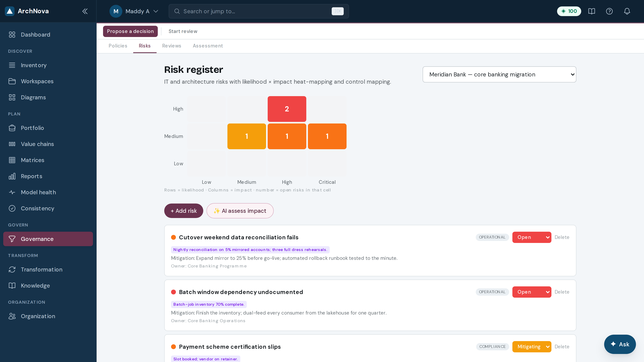This screenshot has height=362, width=644.
Task: Click the Model health pulse icon
Action: [x=12, y=192]
